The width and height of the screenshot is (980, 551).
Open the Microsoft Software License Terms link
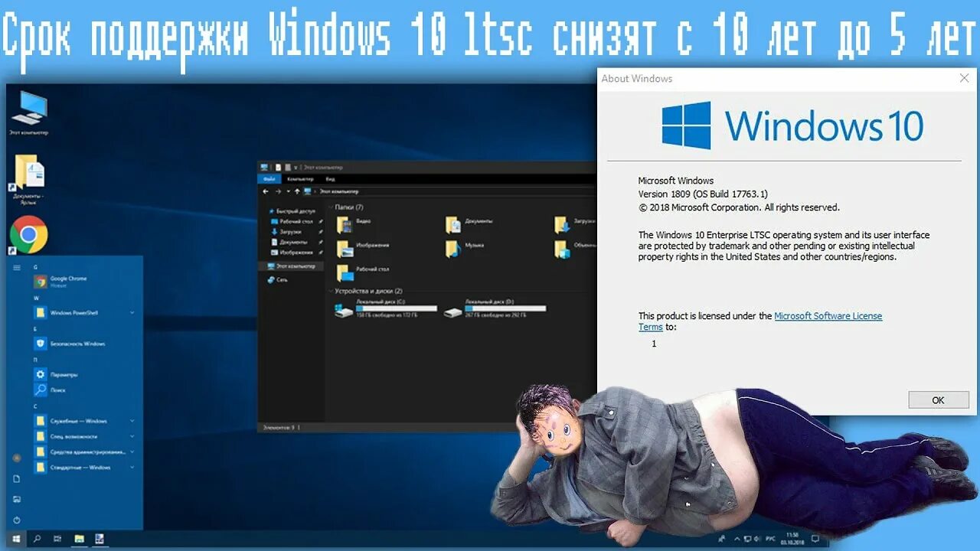828,315
